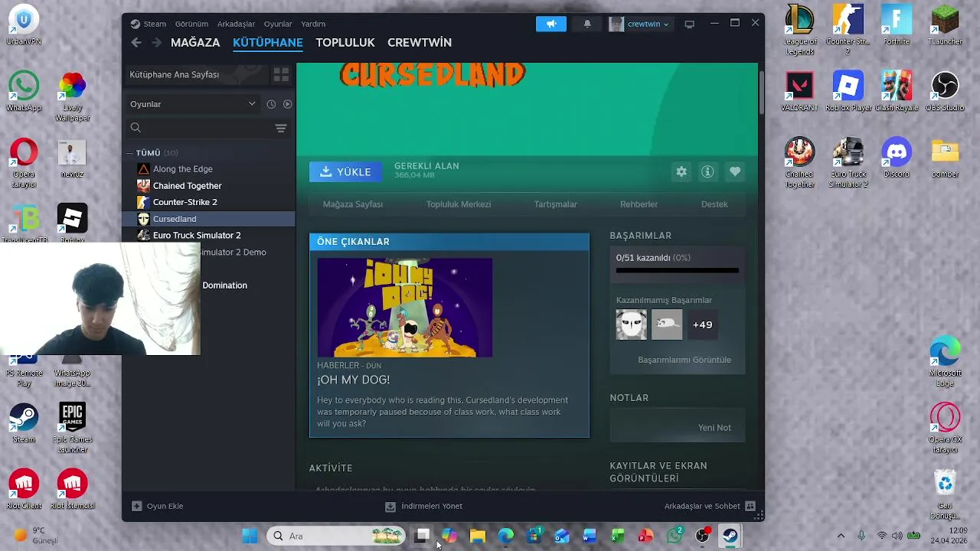Open WhatsApp from taskbar
980x551 pixels.
675,536
